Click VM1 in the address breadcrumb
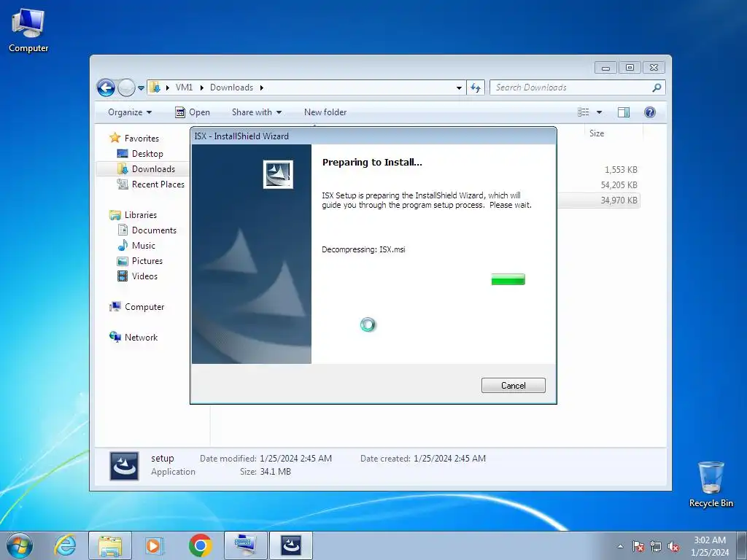This screenshot has height=560, width=747. point(184,87)
